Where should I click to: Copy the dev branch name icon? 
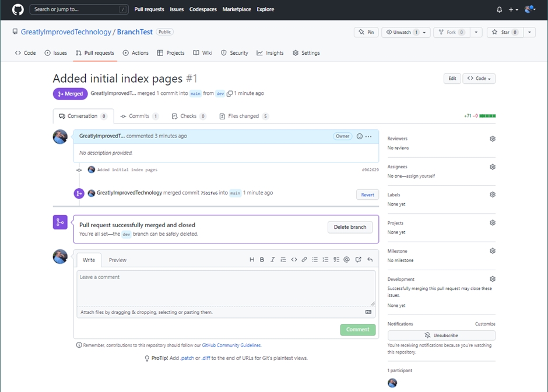point(230,93)
